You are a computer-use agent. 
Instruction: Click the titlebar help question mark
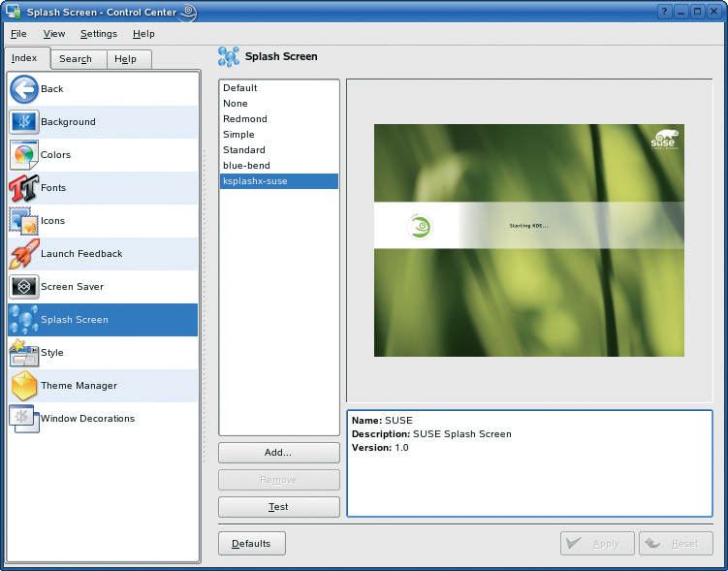(665, 12)
